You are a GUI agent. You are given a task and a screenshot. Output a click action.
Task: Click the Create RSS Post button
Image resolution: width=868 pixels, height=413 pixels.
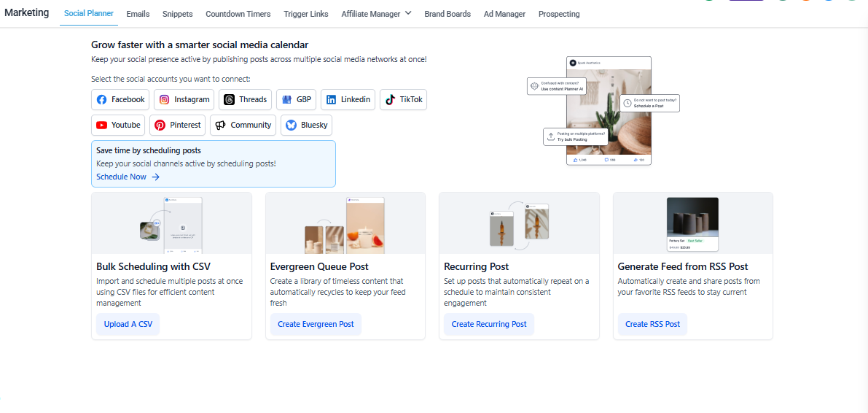[653, 324]
